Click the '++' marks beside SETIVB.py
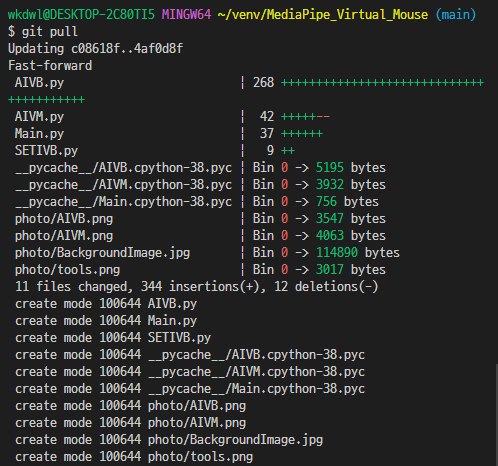This screenshot has height=466, width=498. [288, 151]
